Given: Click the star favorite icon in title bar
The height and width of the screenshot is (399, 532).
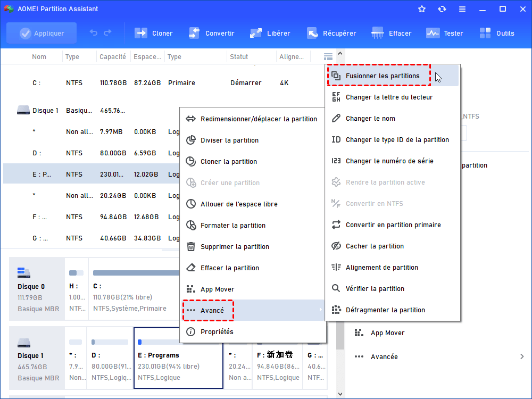Looking at the screenshot, I should 422,9.
